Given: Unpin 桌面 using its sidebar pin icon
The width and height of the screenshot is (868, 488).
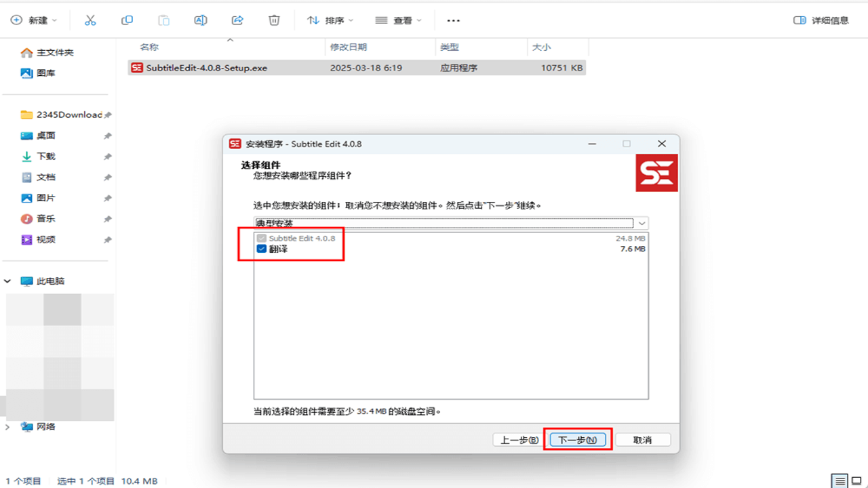Looking at the screenshot, I should (x=108, y=136).
